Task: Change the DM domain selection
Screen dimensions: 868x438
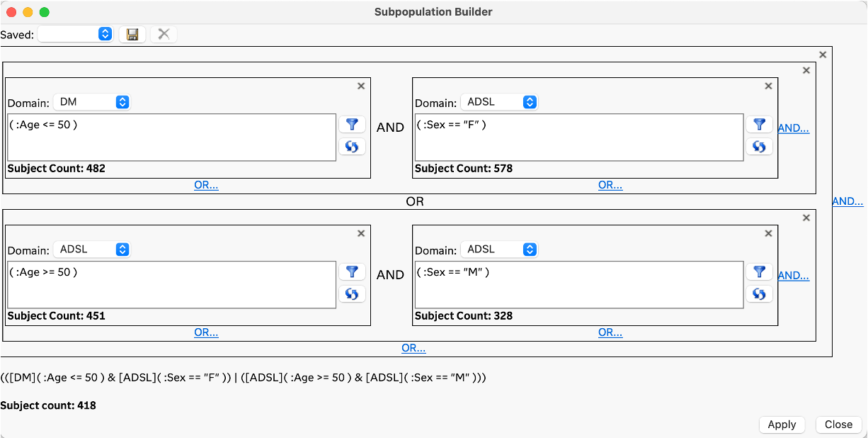Action: pyautogui.click(x=92, y=101)
